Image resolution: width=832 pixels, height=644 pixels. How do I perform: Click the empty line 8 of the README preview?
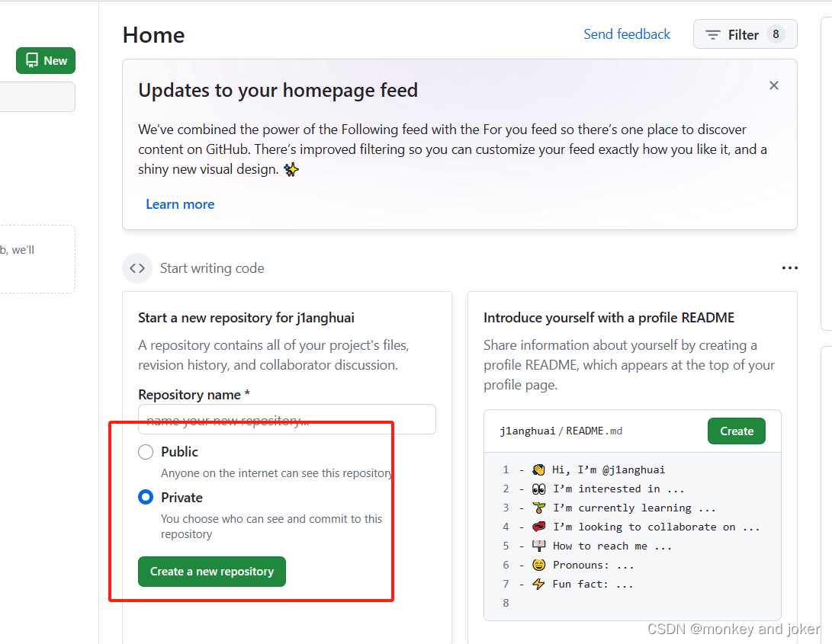point(632,603)
